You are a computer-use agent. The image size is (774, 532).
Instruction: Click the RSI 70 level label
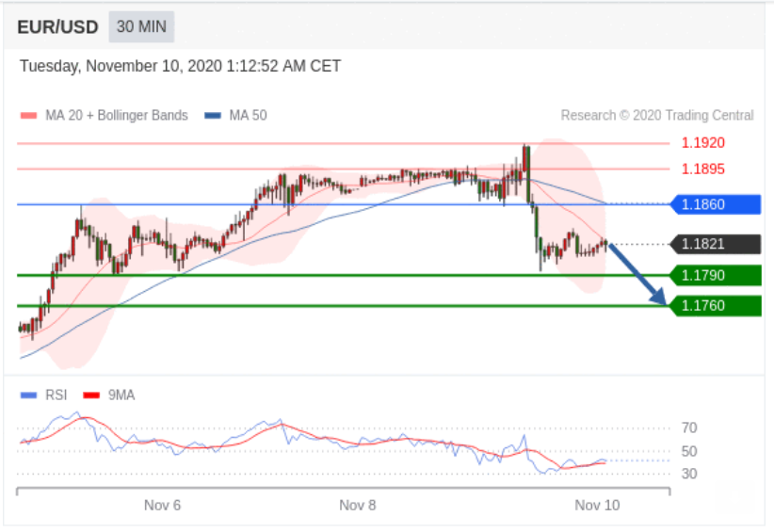click(x=689, y=427)
